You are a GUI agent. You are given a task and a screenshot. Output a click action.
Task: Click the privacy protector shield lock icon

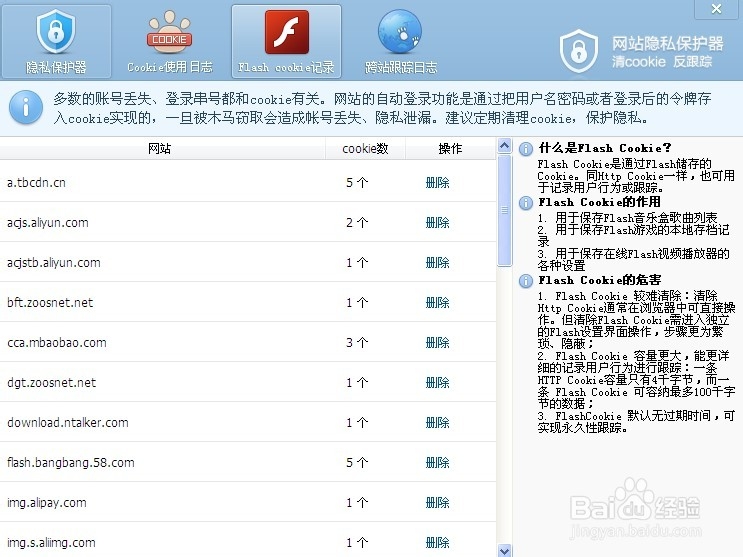tap(56, 31)
